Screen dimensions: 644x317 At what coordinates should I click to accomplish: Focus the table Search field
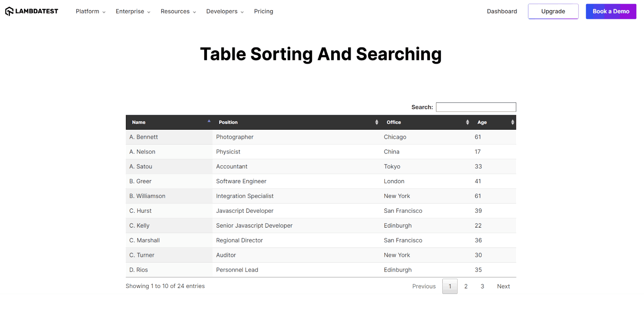pos(476,107)
